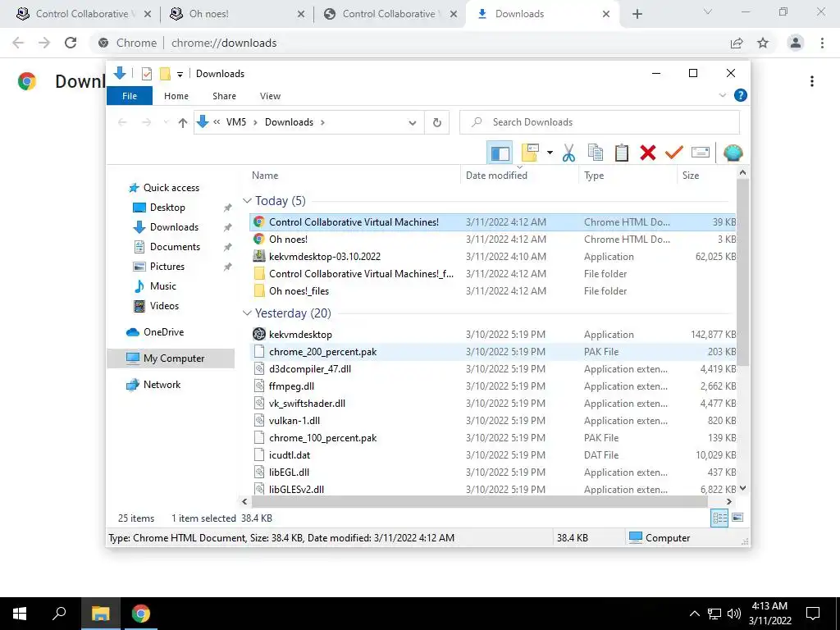Image resolution: width=840 pixels, height=630 pixels.
Task: Switch to Details view icon in status bar
Action: point(719,518)
